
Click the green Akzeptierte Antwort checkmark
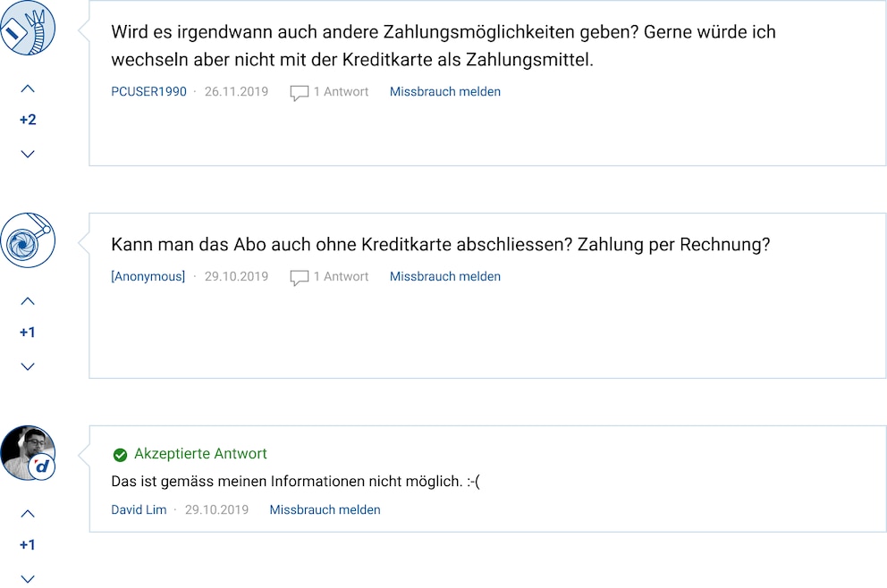pos(120,455)
